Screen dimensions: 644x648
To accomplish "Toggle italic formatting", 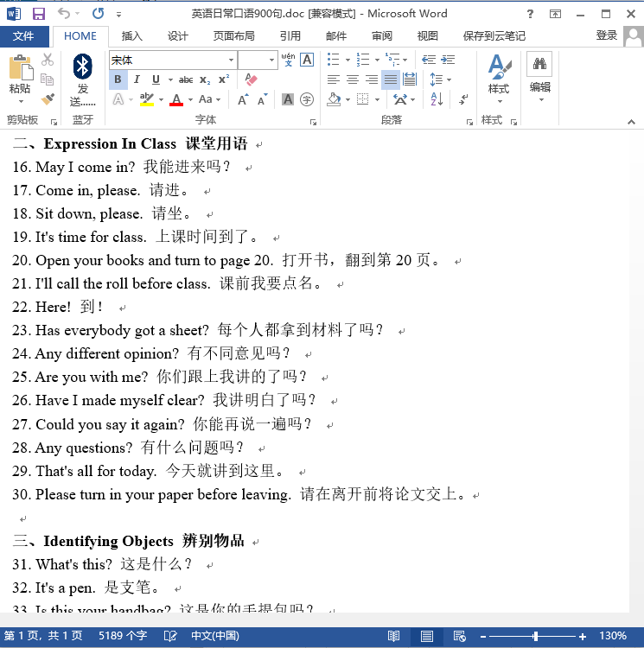I will pos(137,79).
